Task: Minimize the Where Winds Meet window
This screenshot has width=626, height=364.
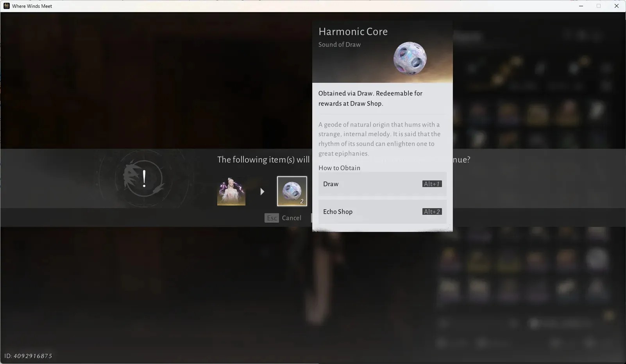Action: [x=581, y=6]
